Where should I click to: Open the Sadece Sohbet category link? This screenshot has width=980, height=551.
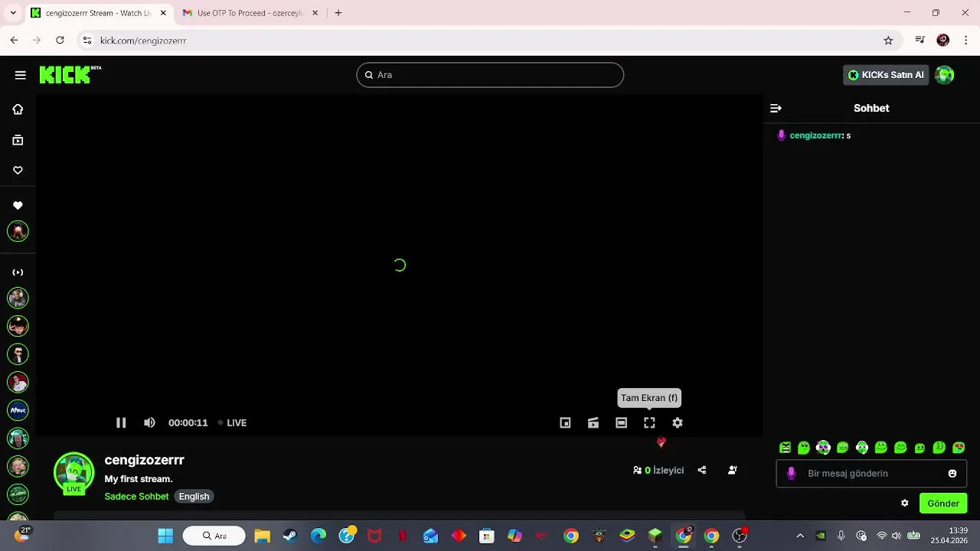click(x=136, y=497)
